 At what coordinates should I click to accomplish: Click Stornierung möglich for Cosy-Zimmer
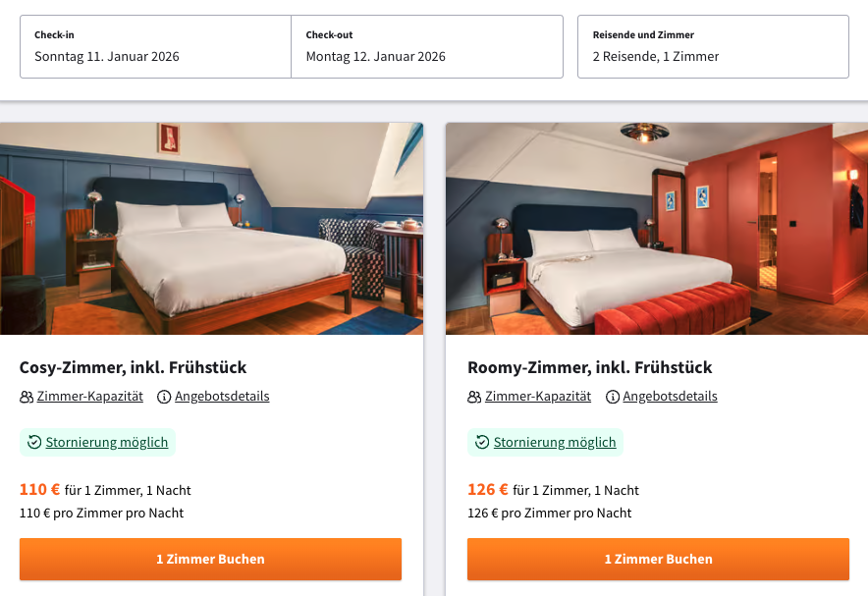click(107, 442)
